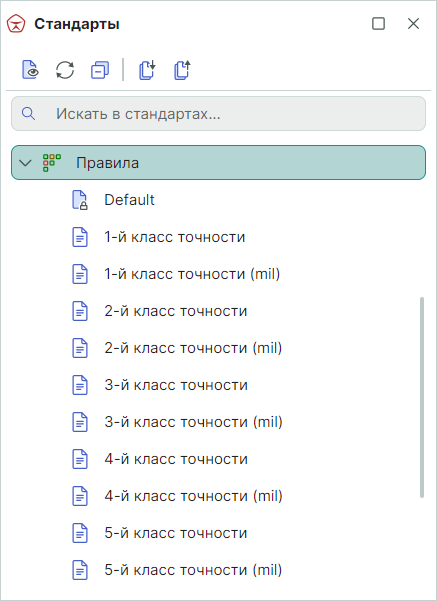Maximize the Стандарты panel
437x601 pixels.
[378, 24]
